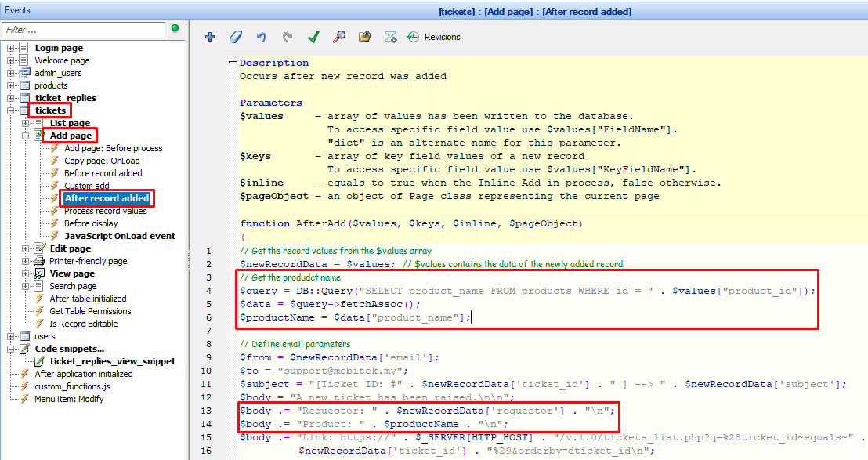The height and width of the screenshot is (460, 868).
Task: Click the green checkmark syntax check icon
Action: click(313, 37)
